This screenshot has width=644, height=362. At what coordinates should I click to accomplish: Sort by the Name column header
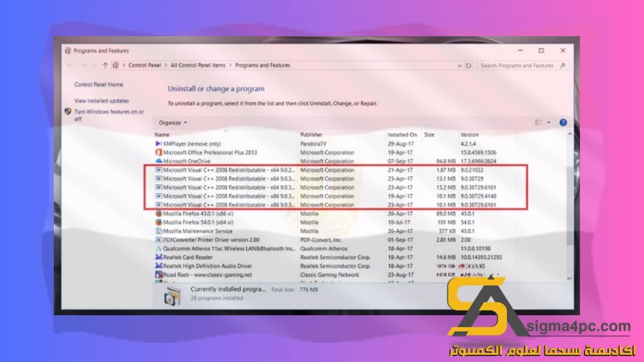pos(162,135)
